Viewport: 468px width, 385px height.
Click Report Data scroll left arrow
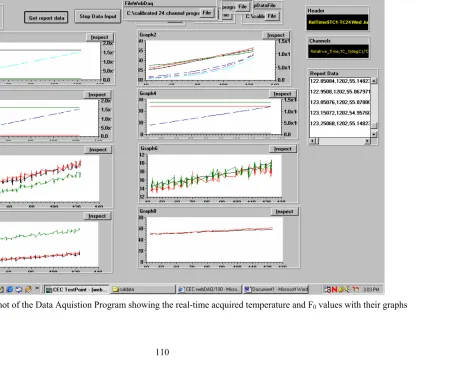tap(313, 141)
